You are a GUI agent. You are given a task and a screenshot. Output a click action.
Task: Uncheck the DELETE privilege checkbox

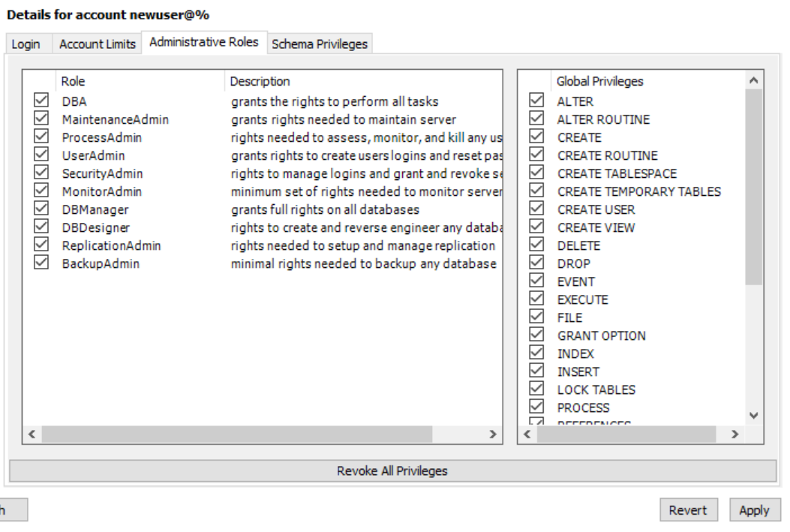536,245
